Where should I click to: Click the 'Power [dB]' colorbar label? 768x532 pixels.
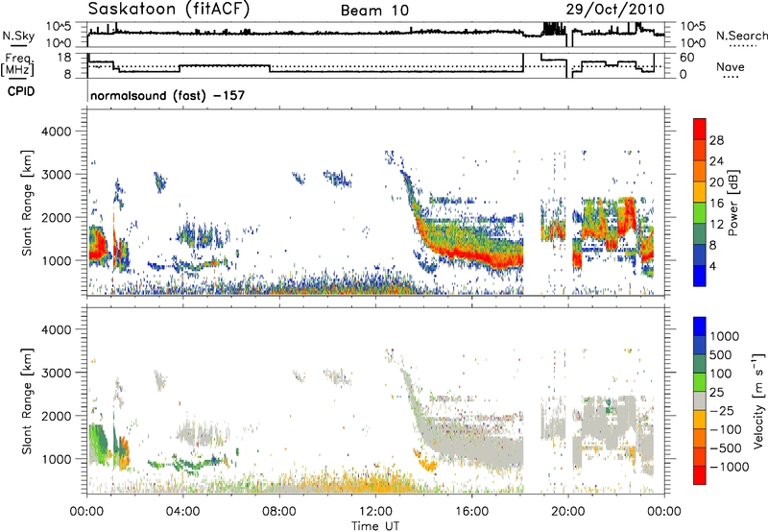[x=732, y=203]
